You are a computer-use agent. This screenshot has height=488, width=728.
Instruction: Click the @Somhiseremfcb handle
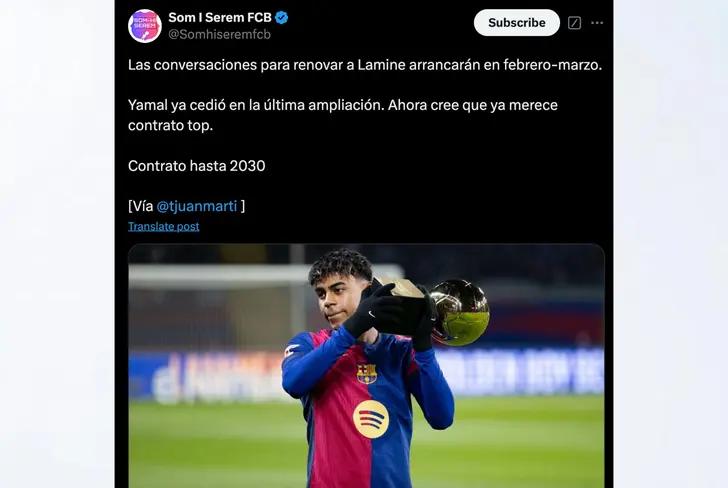(219, 35)
